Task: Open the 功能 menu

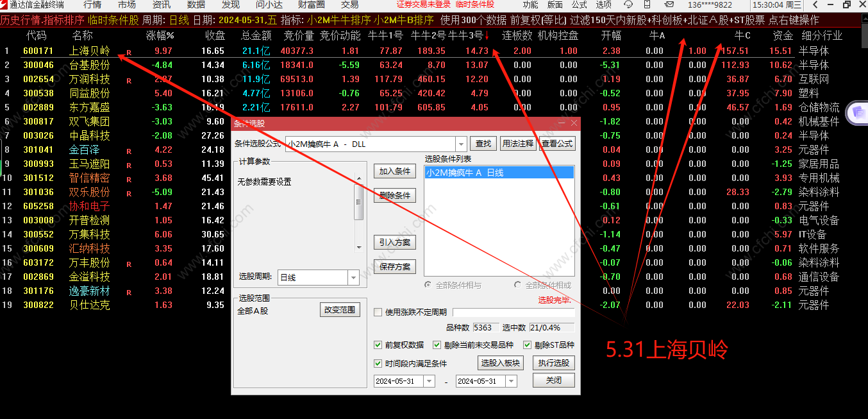Action: [530, 4]
